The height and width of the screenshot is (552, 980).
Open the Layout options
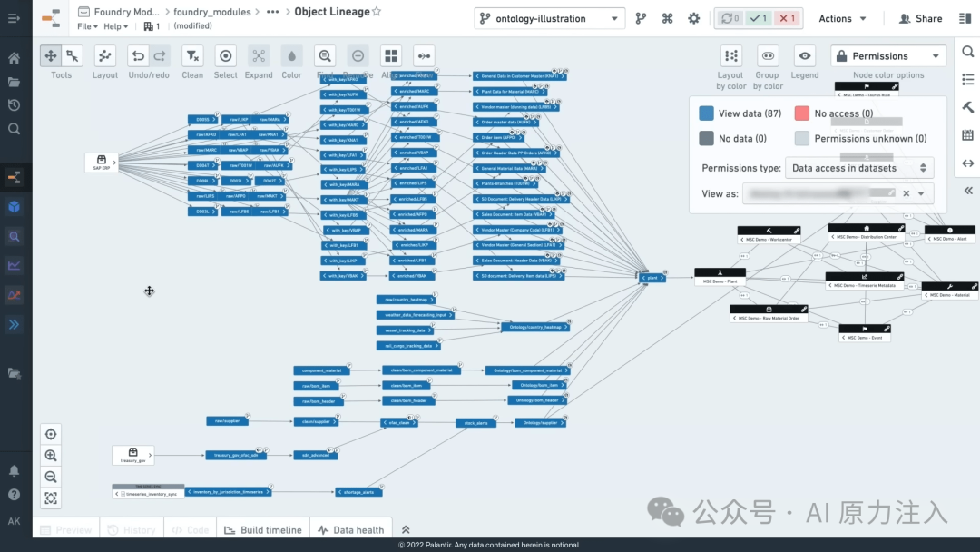tap(105, 56)
